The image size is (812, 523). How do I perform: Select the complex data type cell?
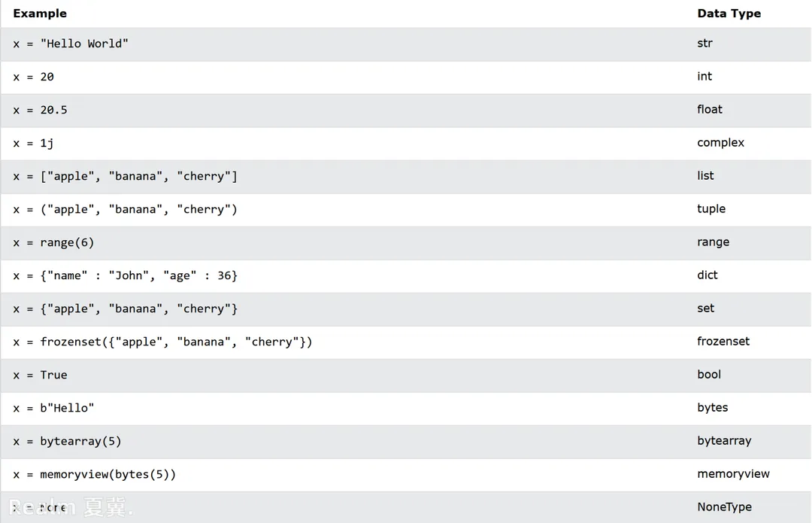720,142
